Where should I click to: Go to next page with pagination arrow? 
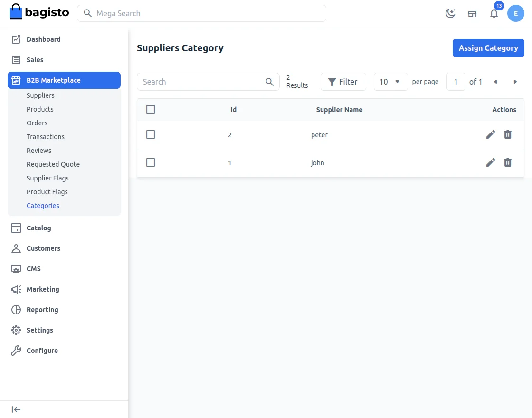[x=515, y=82]
